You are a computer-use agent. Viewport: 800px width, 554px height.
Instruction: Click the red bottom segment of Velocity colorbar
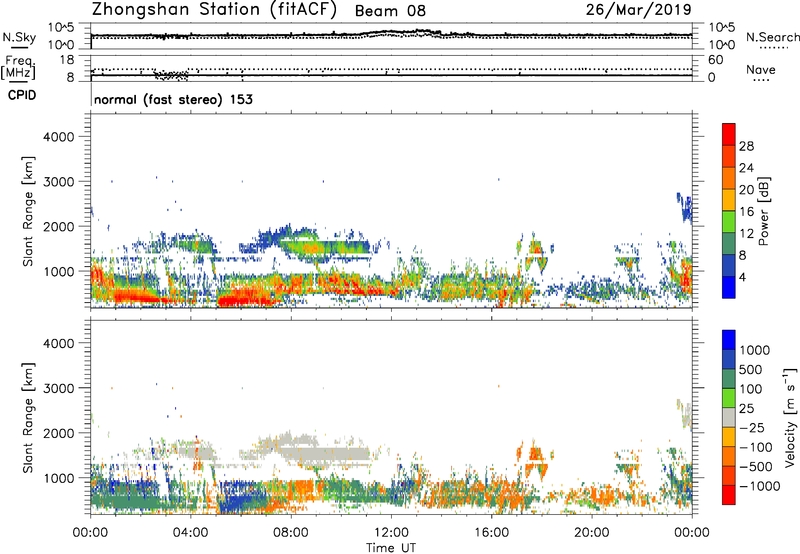coord(729,495)
